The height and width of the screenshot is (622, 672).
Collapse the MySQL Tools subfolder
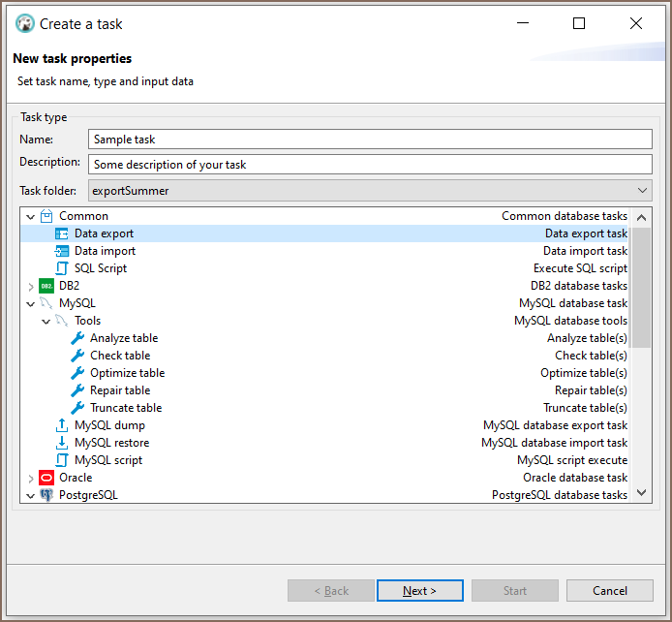click(46, 321)
